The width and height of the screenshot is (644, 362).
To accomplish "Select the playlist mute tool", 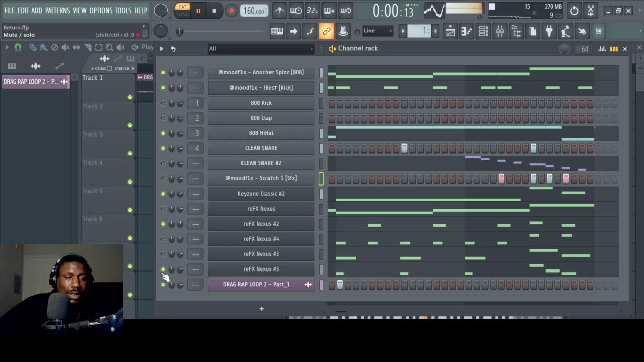I will click(x=65, y=47).
